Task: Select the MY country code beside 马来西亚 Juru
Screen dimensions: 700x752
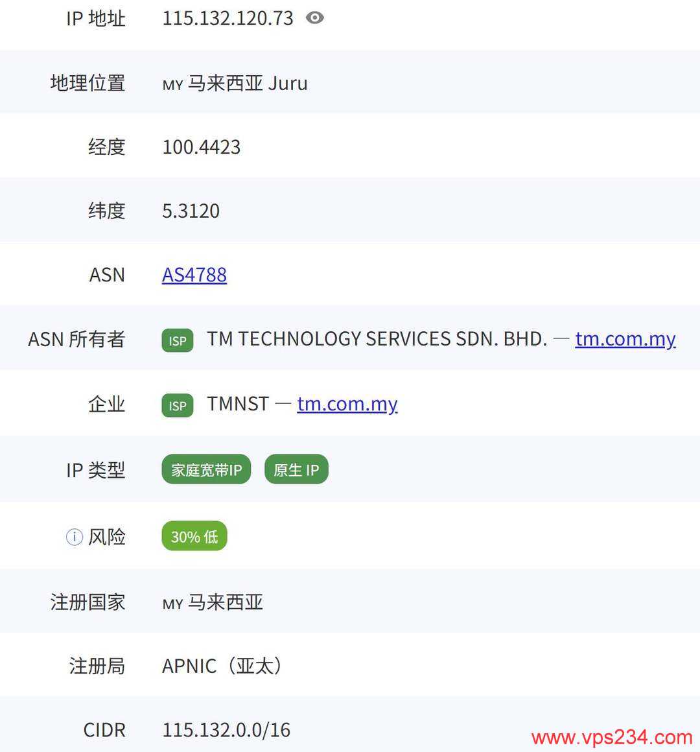Action: [x=172, y=85]
